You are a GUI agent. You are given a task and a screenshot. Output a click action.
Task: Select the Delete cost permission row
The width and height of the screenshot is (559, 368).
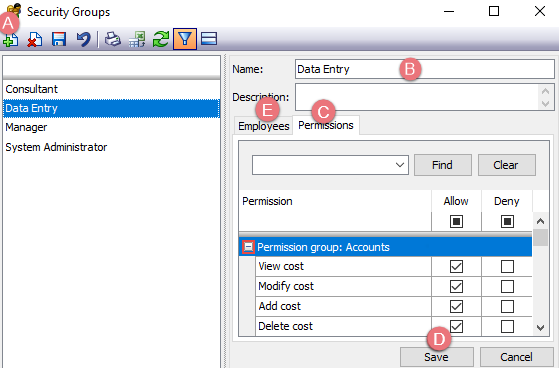(x=343, y=326)
